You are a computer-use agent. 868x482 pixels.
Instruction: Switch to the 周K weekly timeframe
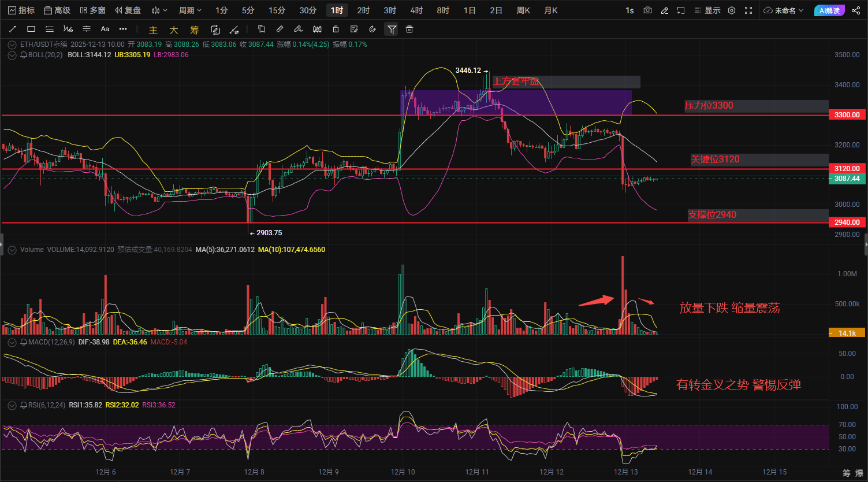(x=523, y=10)
